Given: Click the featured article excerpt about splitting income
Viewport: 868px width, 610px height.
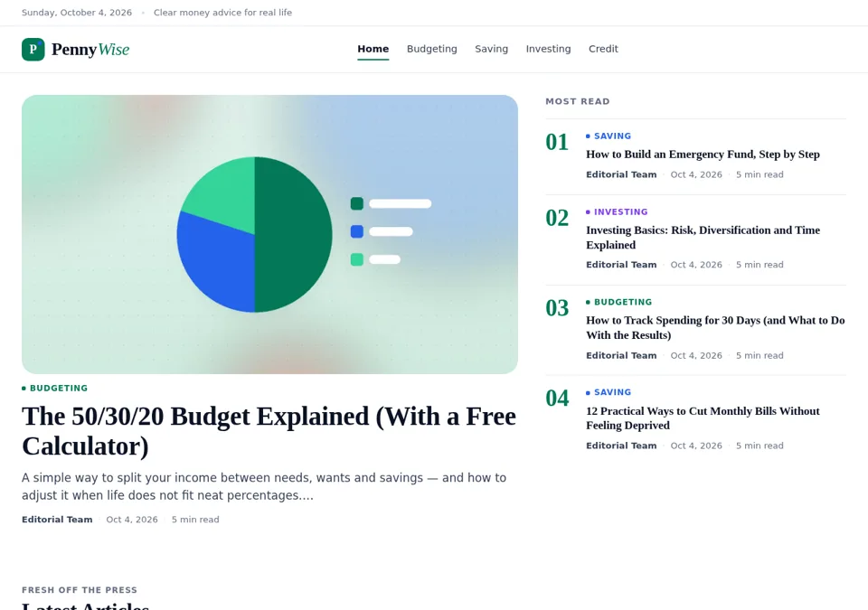Looking at the screenshot, I should click(x=264, y=486).
